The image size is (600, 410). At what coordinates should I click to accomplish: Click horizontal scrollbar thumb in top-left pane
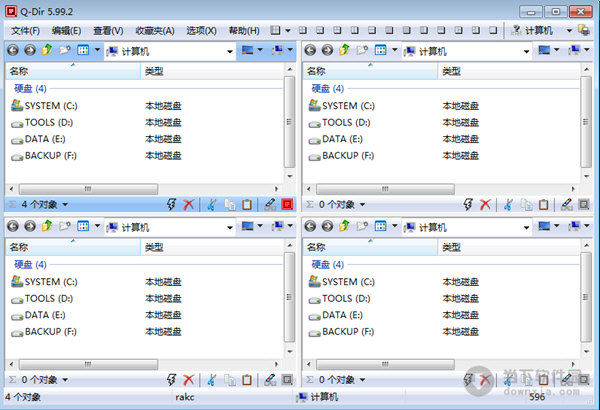(x=88, y=189)
